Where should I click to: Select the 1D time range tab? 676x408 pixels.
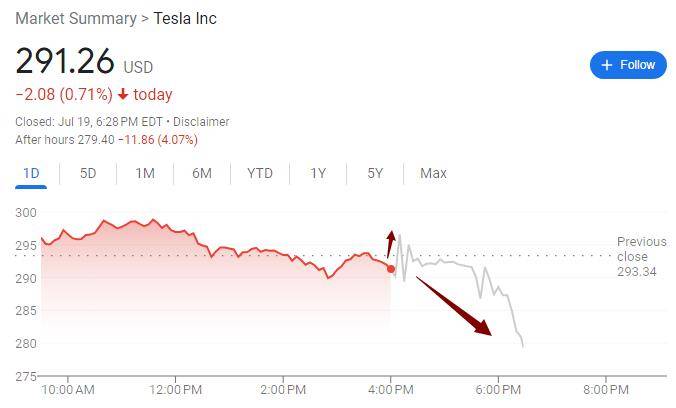(31, 174)
